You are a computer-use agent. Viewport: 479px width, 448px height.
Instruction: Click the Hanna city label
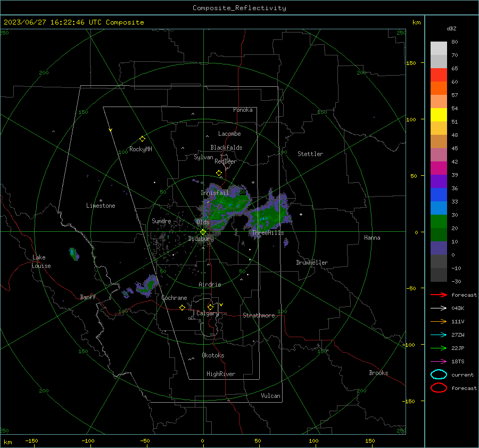pyautogui.click(x=372, y=238)
